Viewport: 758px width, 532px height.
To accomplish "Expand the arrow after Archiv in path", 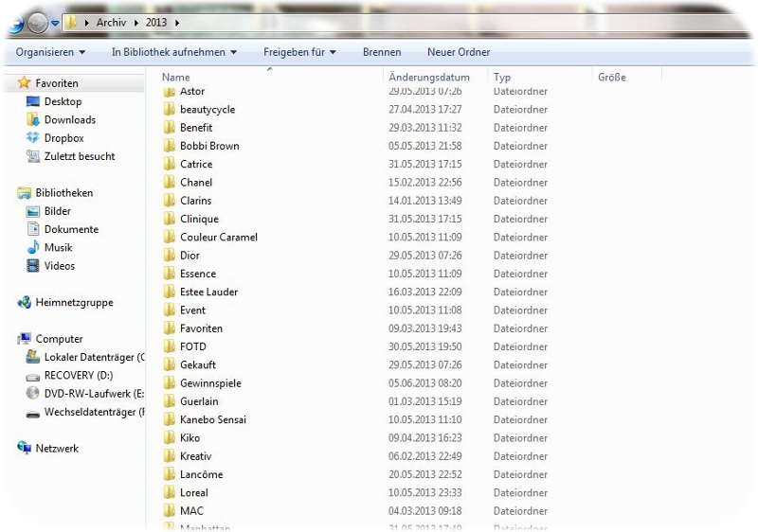I will [x=136, y=23].
